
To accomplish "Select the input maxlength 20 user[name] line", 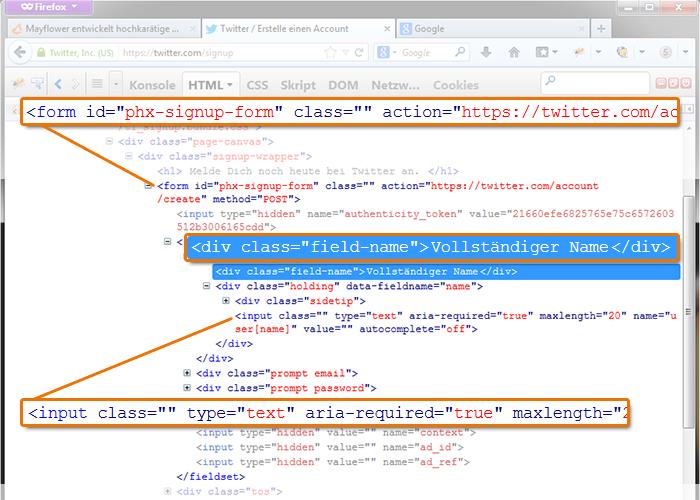I will [x=456, y=322].
